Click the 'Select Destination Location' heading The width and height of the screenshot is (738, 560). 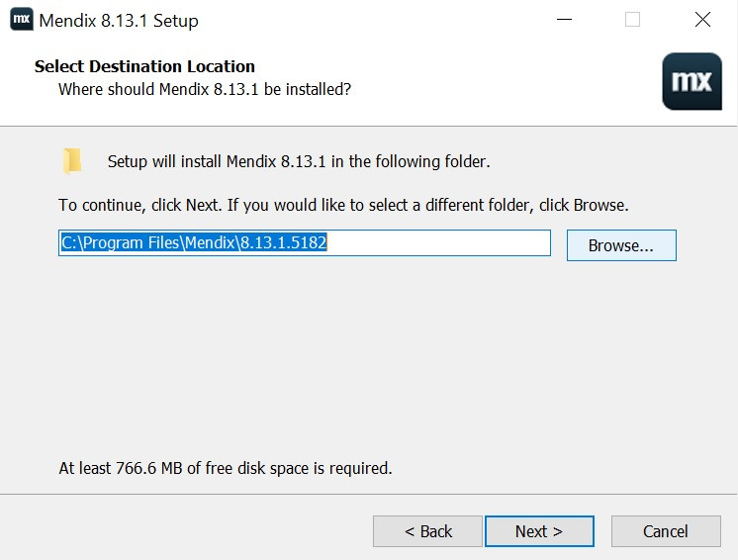(x=144, y=66)
